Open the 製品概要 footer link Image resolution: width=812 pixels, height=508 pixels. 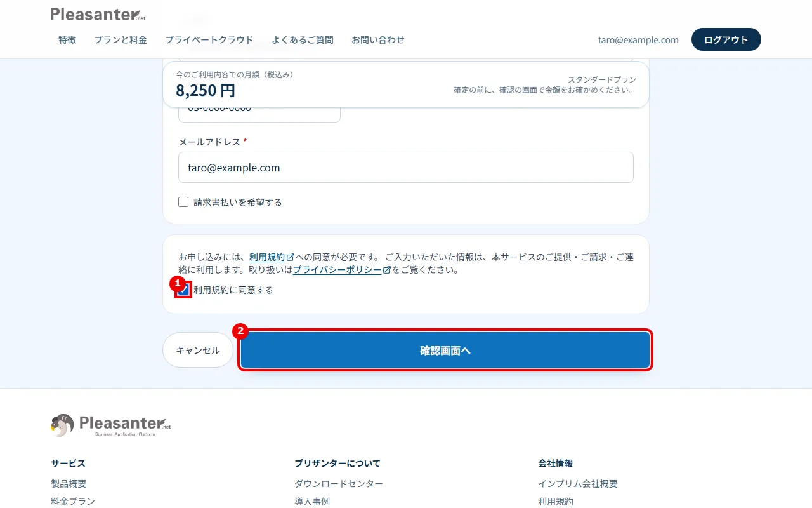pos(69,484)
